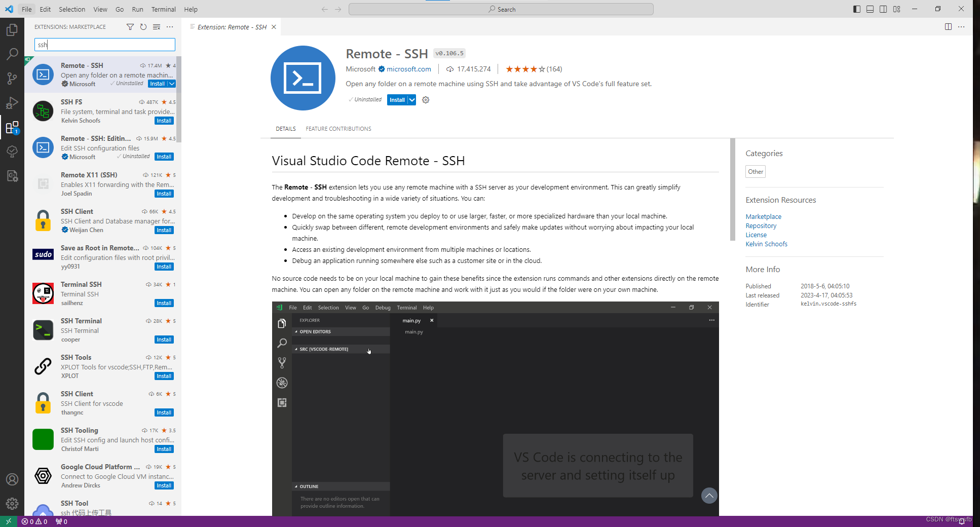Open License resource link

[x=756, y=235]
